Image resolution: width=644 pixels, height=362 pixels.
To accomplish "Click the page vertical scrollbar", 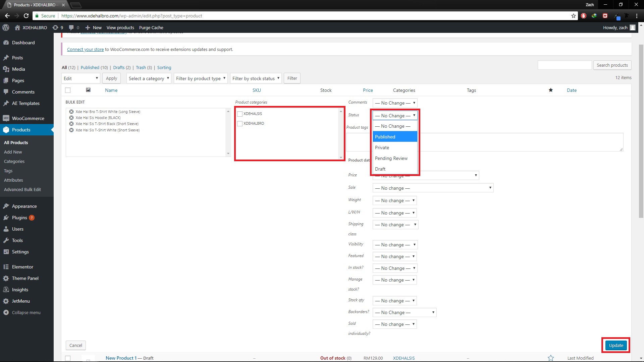I will point(641,131).
